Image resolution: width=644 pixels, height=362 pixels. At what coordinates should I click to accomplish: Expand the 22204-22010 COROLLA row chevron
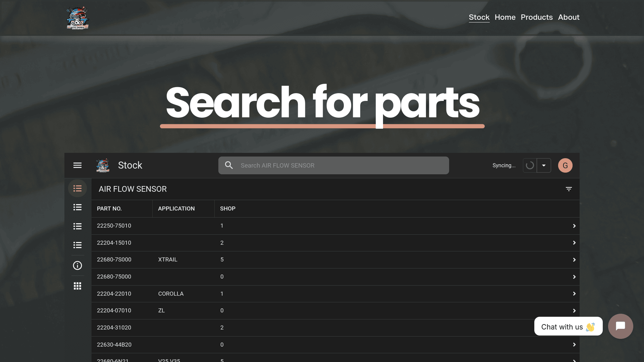point(574,294)
